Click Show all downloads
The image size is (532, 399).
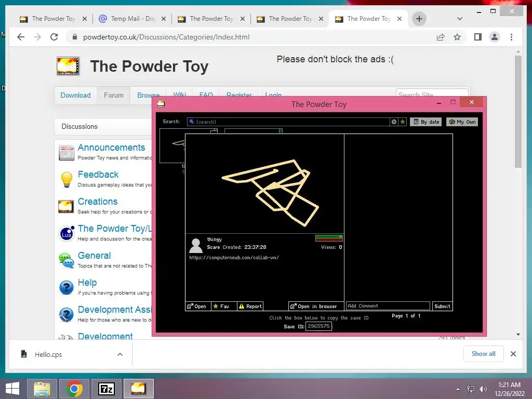click(483, 354)
